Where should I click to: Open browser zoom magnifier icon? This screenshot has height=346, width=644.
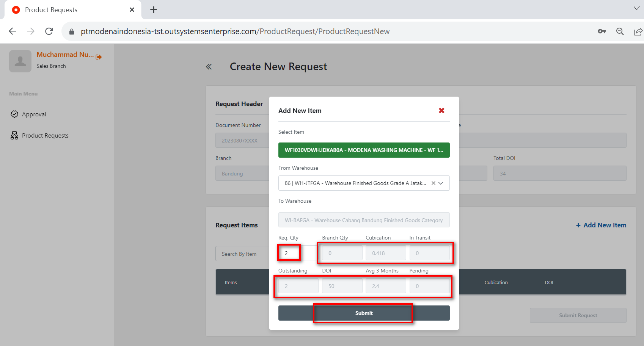point(620,31)
